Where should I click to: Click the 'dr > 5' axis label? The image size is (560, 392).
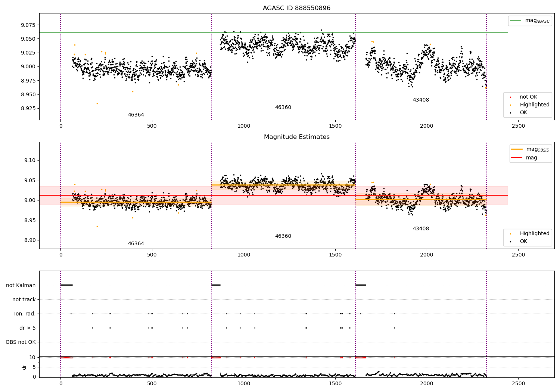[28, 328]
